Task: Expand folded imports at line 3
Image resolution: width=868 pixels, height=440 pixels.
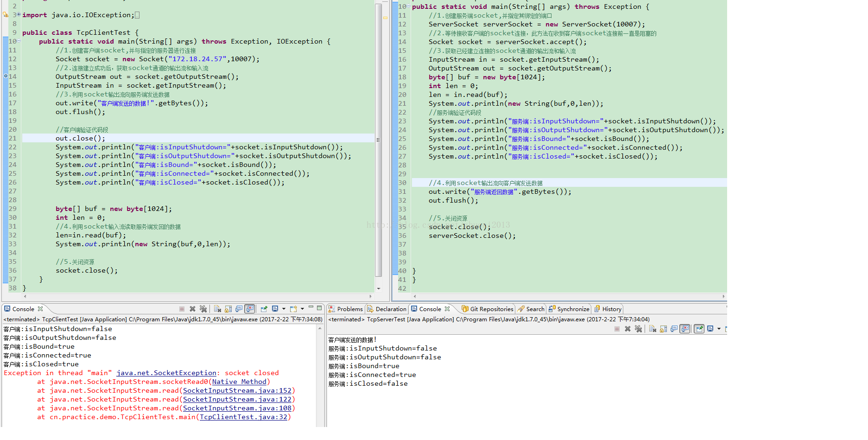Action: pos(19,14)
